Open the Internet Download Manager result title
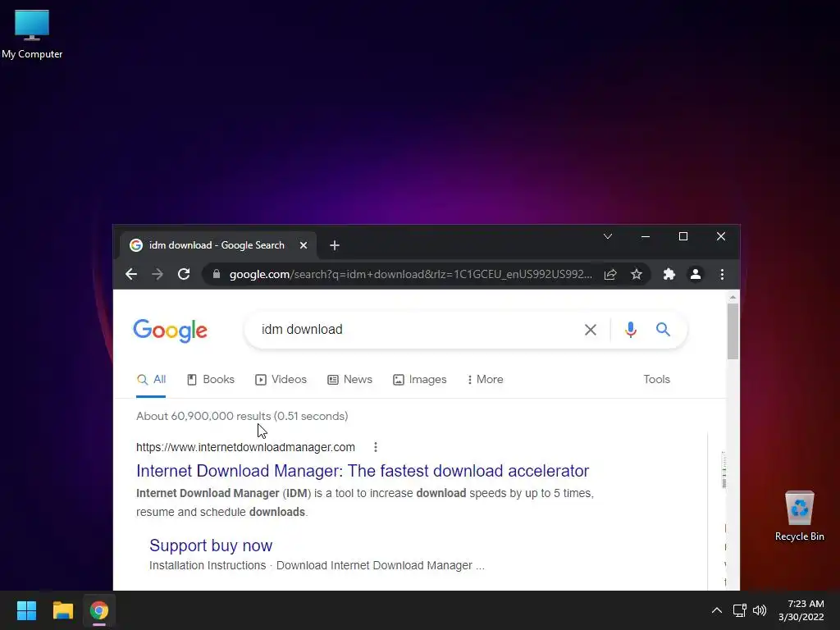840x630 pixels. click(x=363, y=471)
